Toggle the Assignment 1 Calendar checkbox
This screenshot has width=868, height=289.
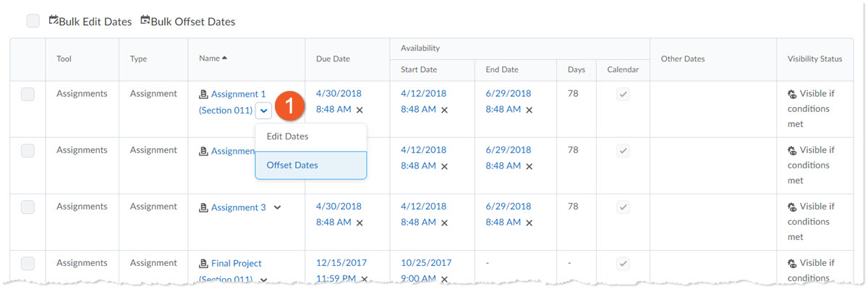pyautogui.click(x=622, y=94)
